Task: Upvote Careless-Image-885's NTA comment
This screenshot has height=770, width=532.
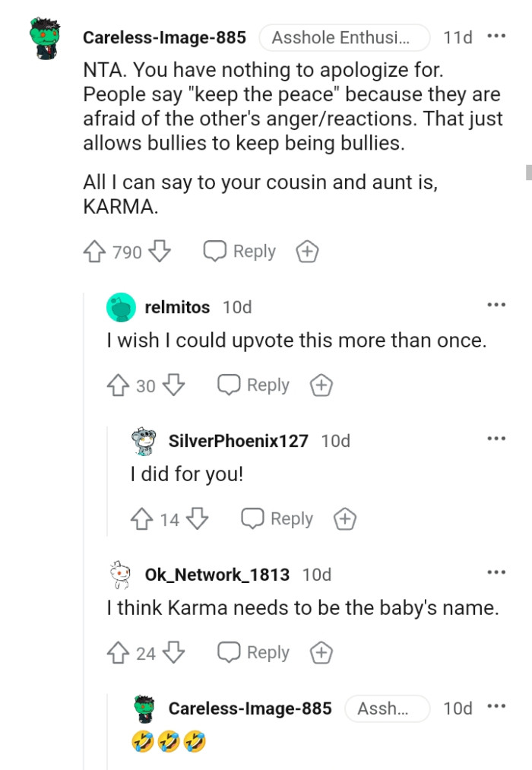Action: click(95, 251)
